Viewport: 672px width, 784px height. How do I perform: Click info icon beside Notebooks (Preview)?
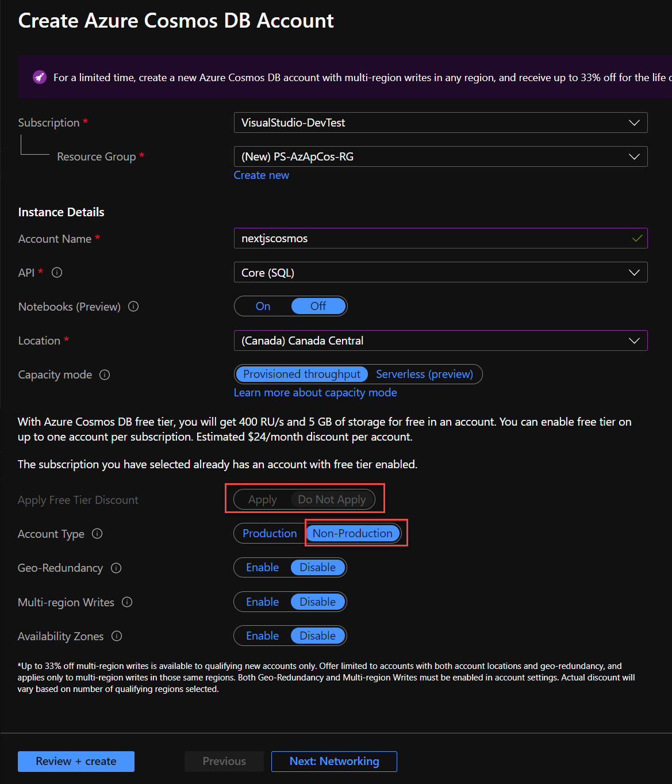coord(133,307)
